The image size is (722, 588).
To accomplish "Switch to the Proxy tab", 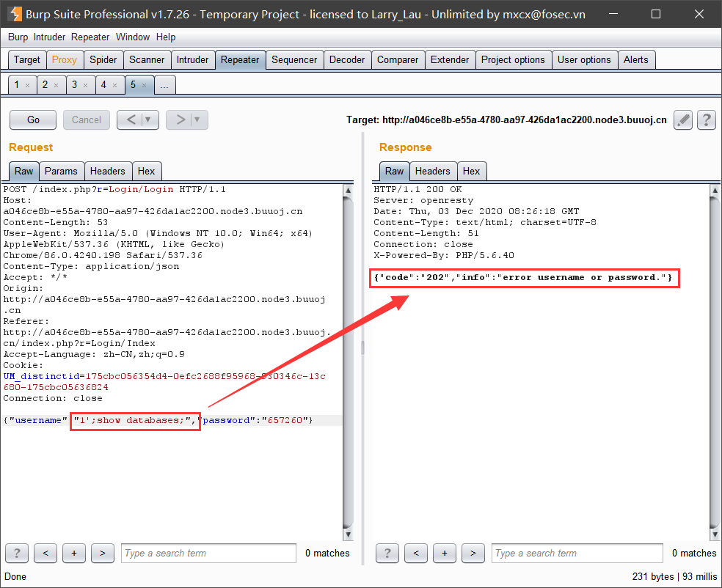I will tap(65, 60).
